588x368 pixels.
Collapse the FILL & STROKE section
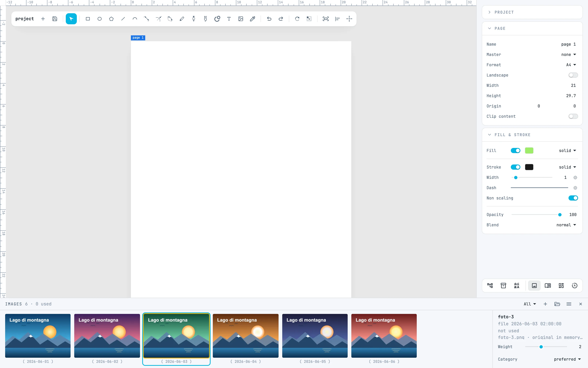(x=489, y=135)
